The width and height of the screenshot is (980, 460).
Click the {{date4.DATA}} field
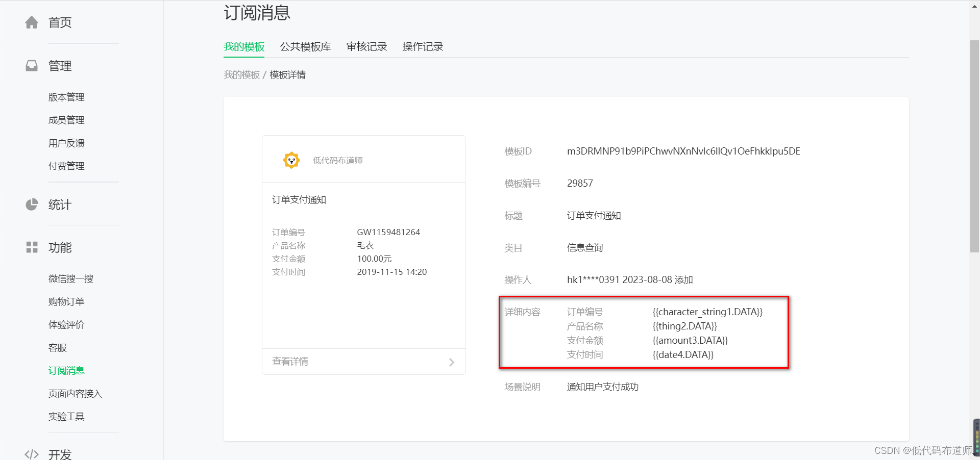(683, 354)
